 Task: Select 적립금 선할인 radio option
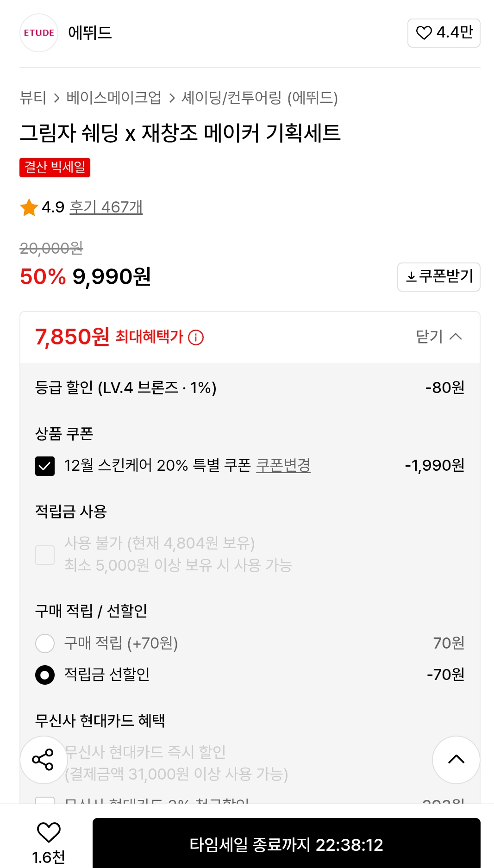point(45,674)
